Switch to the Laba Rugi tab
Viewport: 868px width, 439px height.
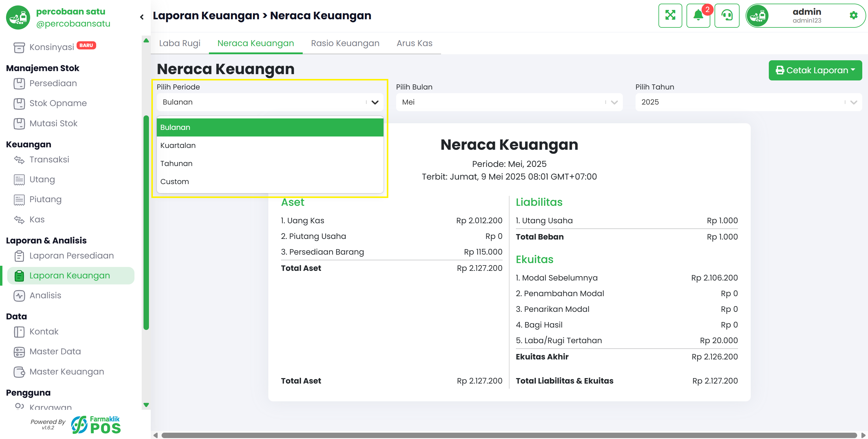coord(180,43)
